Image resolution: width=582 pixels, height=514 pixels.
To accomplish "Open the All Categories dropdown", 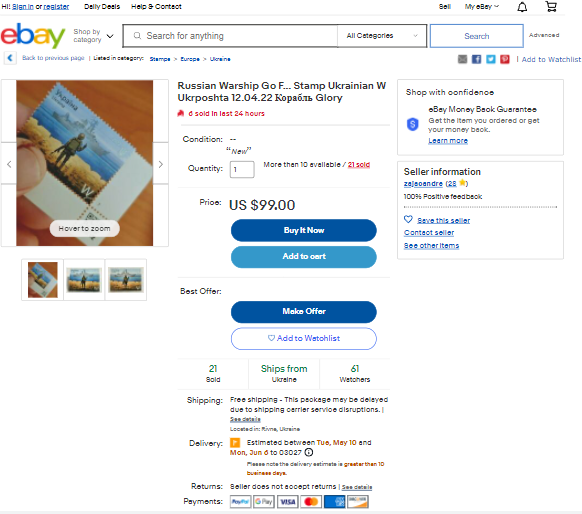I will click(382, 36).
